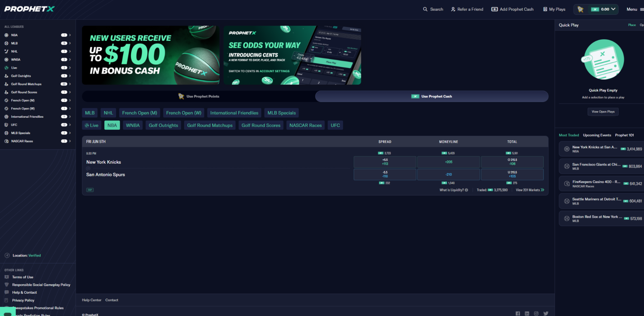Screen dimensions: 644x316
Task: Click the View Open Plays button
Action: tap(603, 112)
